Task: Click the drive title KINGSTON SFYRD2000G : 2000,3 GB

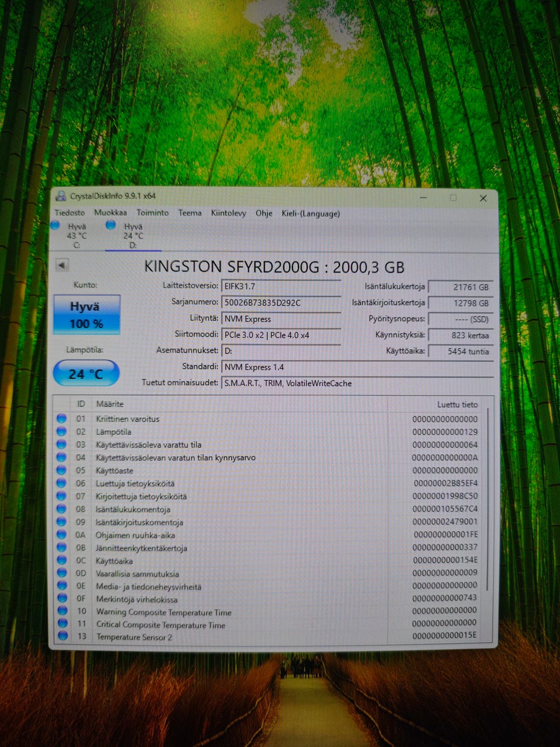Action: point(274,267)
